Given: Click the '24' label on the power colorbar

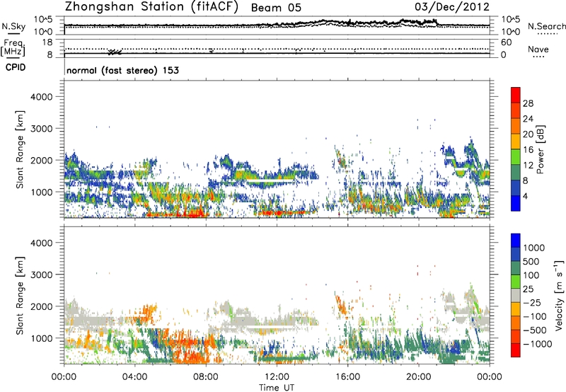Looking at the screenshot, I should tap(528, 119).
